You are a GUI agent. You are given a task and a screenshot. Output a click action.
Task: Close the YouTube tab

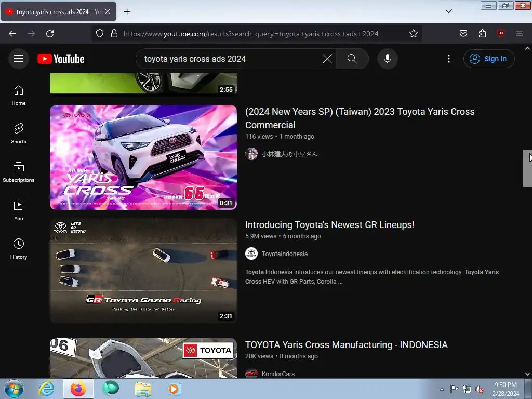[x=108, y=11]
